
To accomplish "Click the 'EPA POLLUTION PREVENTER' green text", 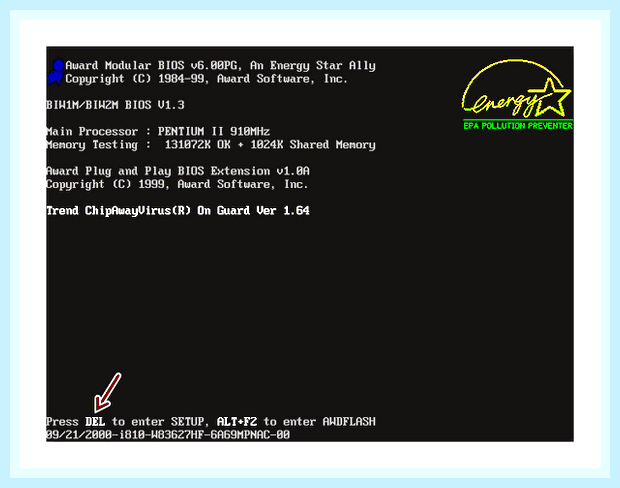I will (x=518, y=126).
